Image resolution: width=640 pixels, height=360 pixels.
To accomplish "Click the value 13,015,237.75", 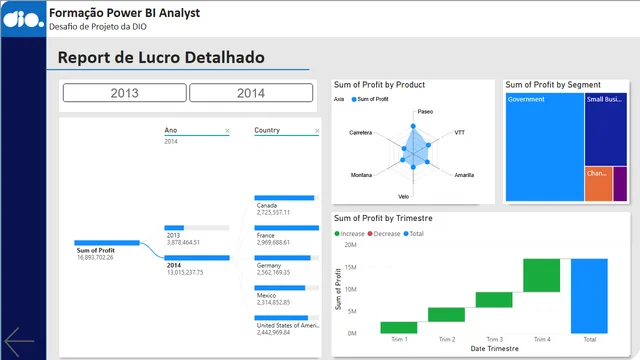I will click(x=185, y=272).
